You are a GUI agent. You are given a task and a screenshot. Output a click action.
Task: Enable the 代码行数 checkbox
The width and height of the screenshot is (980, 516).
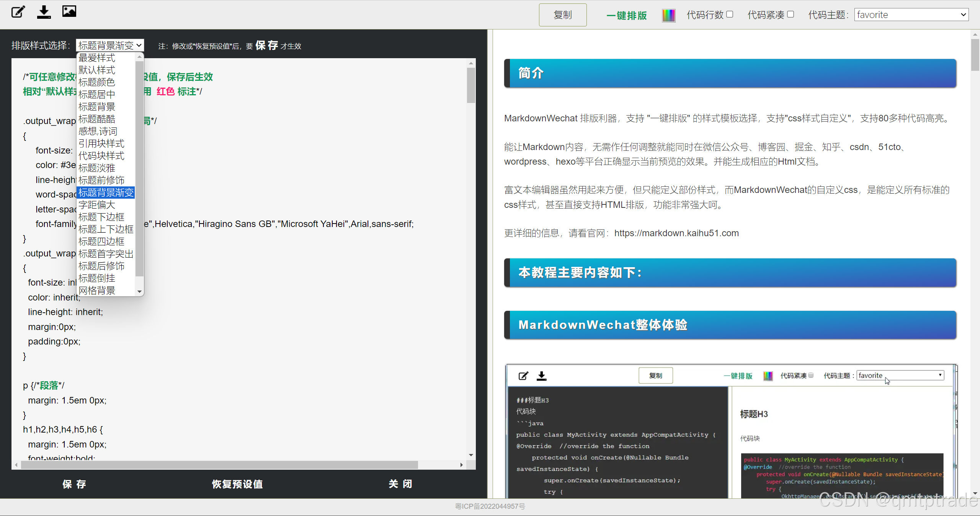[x=730, y=15]
